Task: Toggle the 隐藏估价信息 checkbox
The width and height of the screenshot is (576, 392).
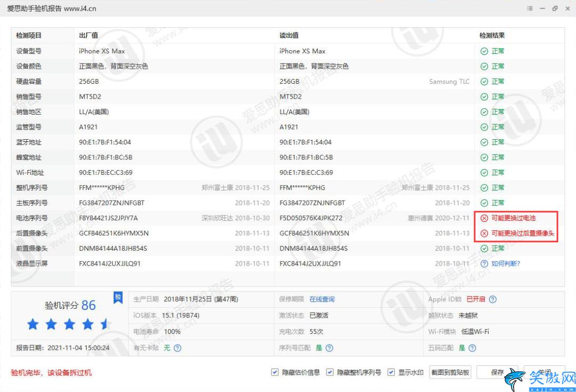Action: tap(275, 372)
